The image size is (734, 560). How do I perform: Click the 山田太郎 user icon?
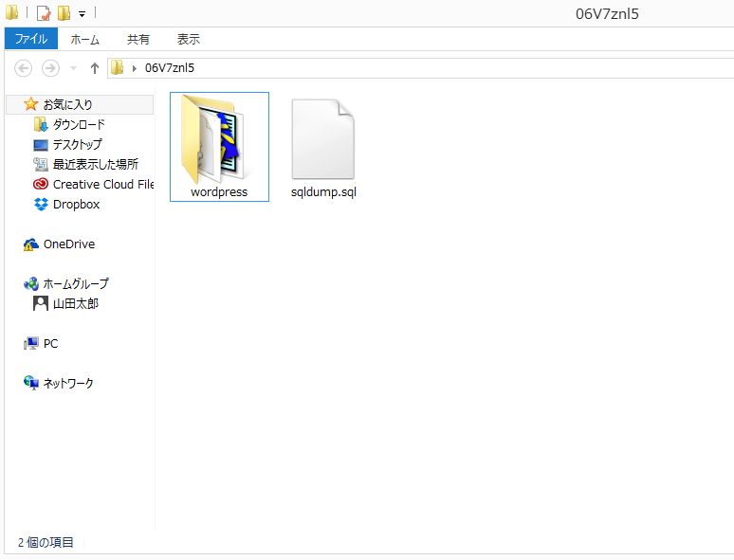pyautogui.click(x=41, y=303)
